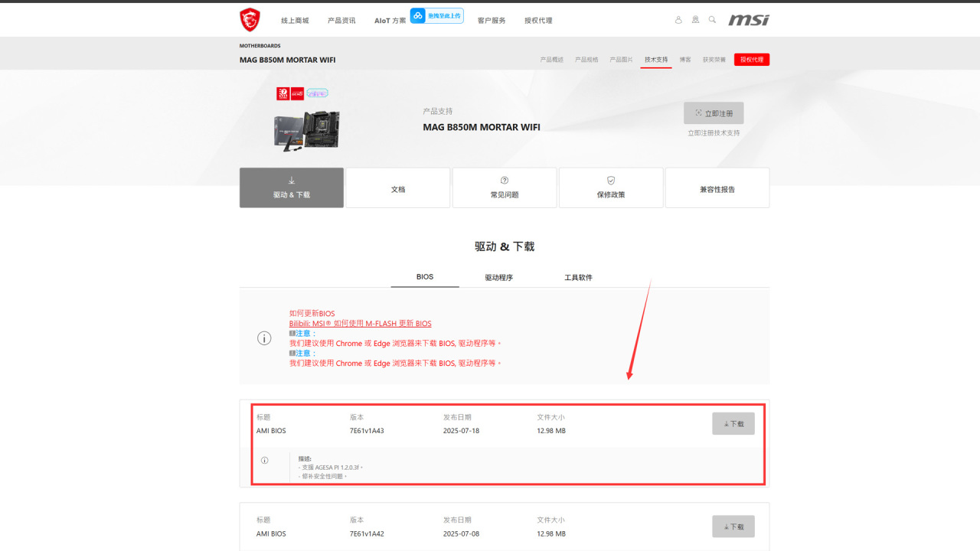Click the release date 2025-07-18
The height and width of the screenshot is (551, 980).
(462, 431)
